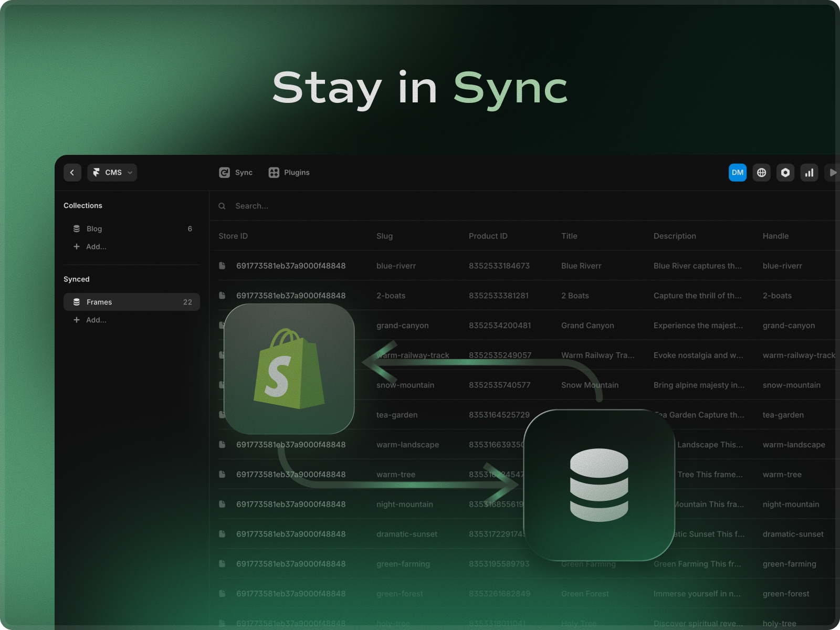Click the globe publish icon

coord(761,173)
